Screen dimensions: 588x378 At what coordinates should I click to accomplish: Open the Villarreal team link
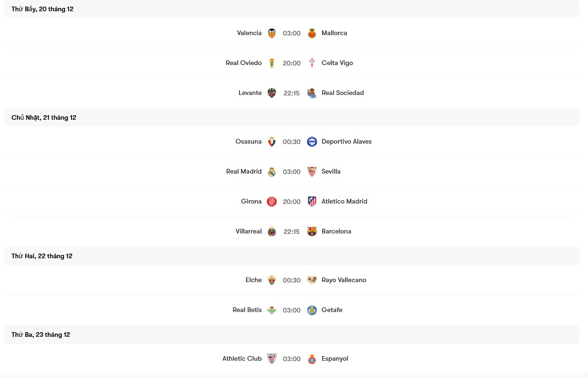(x=248, y=232)
